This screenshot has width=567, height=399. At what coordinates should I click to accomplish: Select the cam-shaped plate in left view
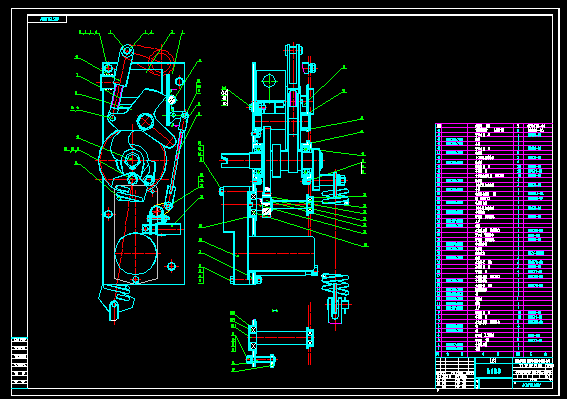click(145, 116)
